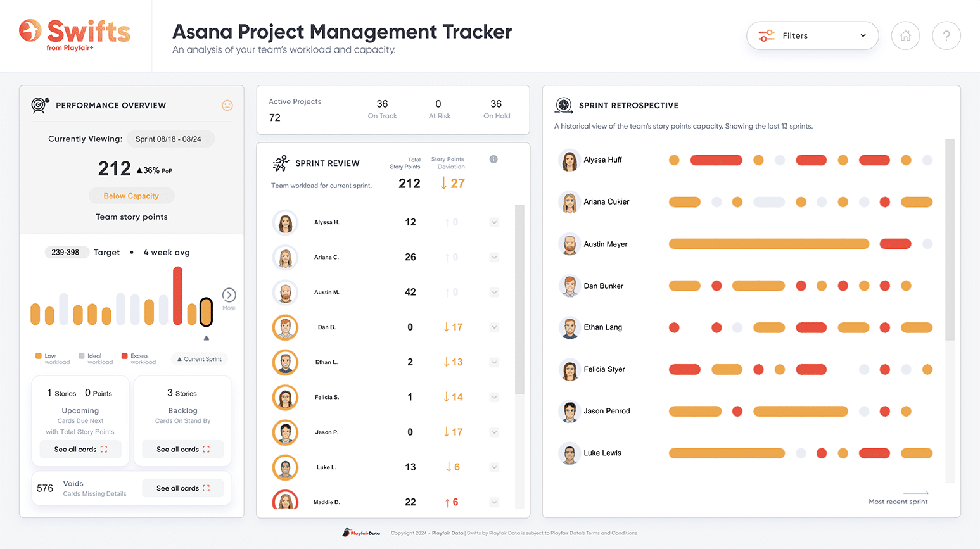
Task: Click Jason Penrod avatar in Sprint Retrospective
Action: point(570,411)
